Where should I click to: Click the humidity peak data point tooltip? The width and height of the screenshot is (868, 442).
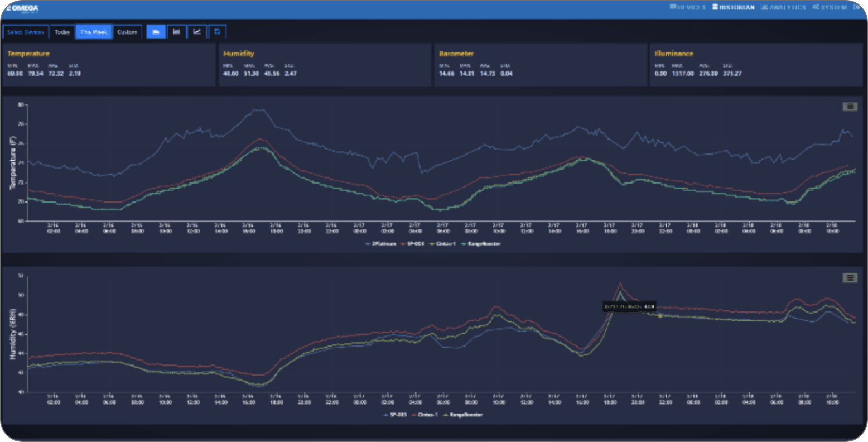[629, 306]
